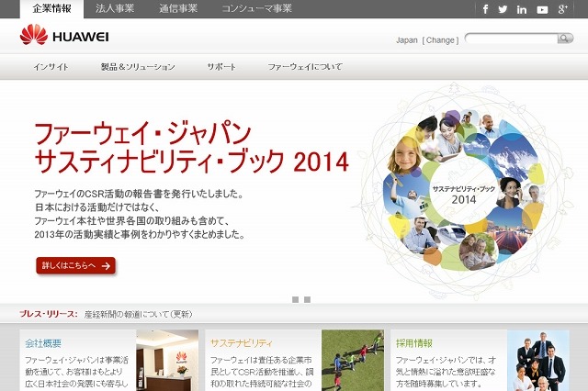The image size is (588, 391).
Task: Click the Sustainability Book 2014 banner graphic
Action: pyautogui.click(x=463, y=191)
